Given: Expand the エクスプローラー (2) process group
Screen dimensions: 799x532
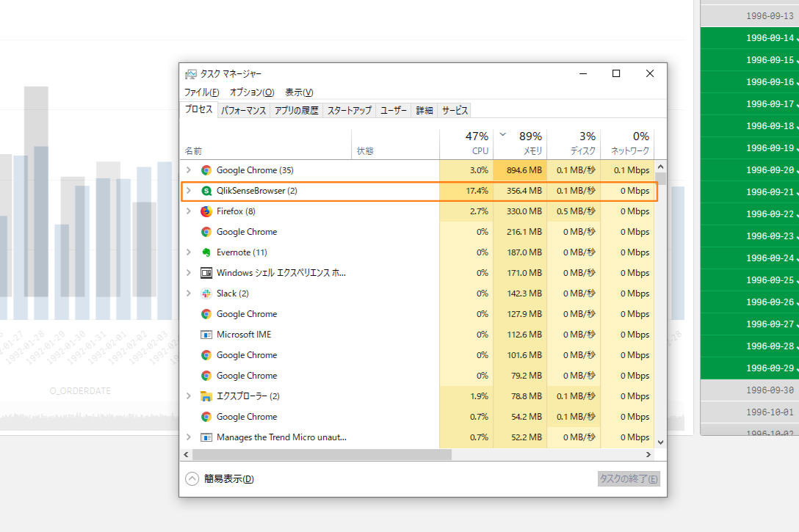Looking at the screenshot, I should [189, 396].
